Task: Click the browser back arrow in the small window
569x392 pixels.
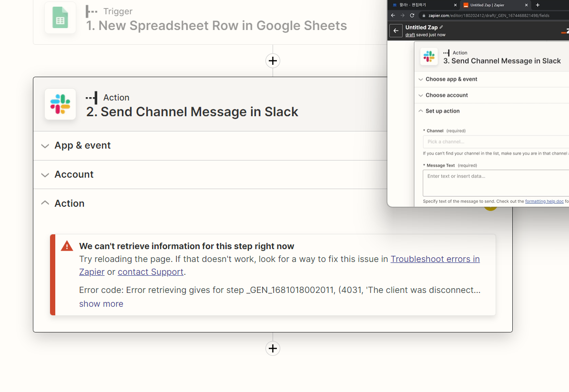Action: pyautogui.click(x=393, y=15)
